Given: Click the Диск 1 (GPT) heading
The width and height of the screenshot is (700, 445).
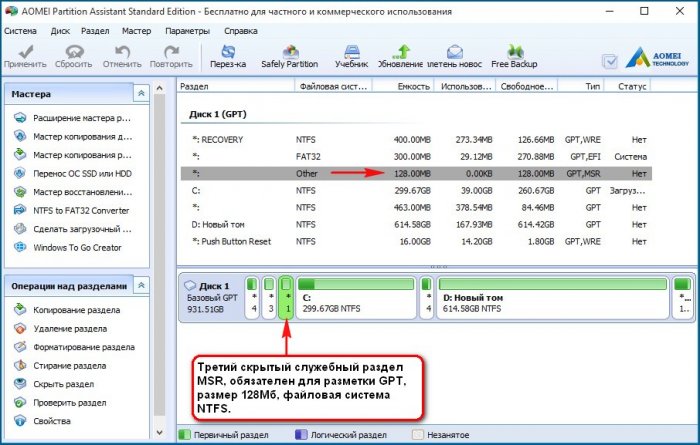Looking at the screenshot, I should pyautogui.click(x=218, y=114).
